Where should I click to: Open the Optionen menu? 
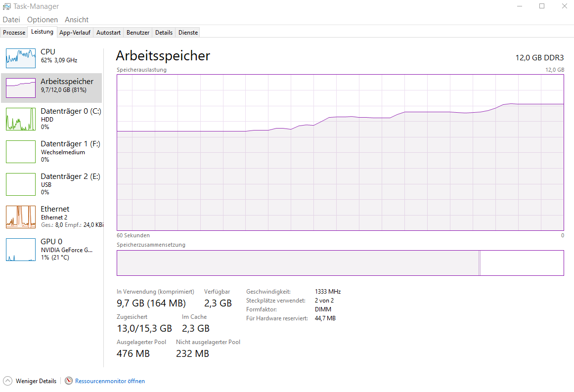point(43,20)
